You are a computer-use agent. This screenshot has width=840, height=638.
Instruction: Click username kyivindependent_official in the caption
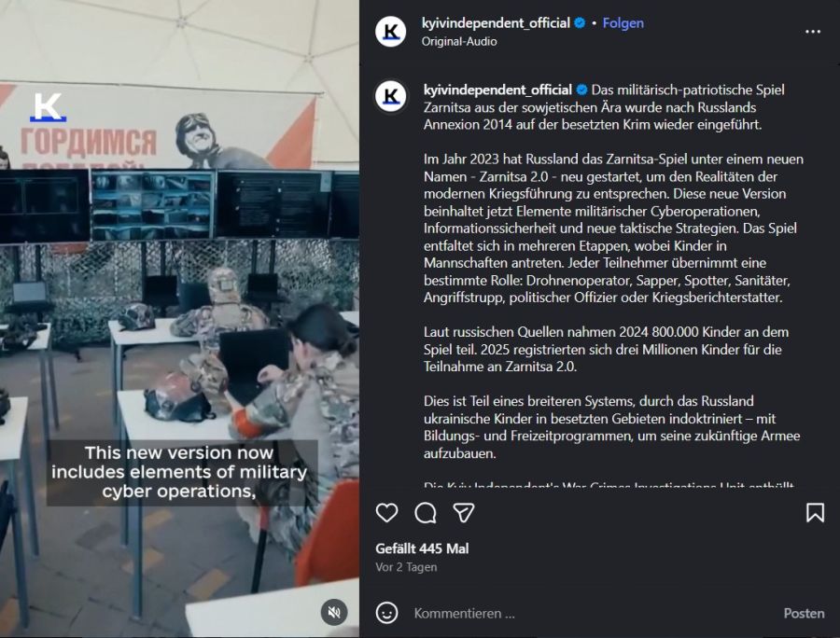point(497,90)
